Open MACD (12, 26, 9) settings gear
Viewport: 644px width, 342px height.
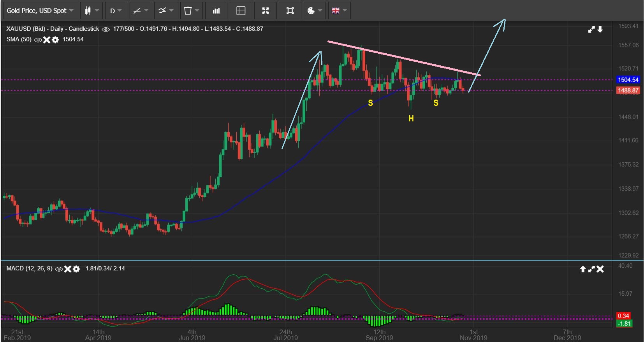[x=76, y=269]
